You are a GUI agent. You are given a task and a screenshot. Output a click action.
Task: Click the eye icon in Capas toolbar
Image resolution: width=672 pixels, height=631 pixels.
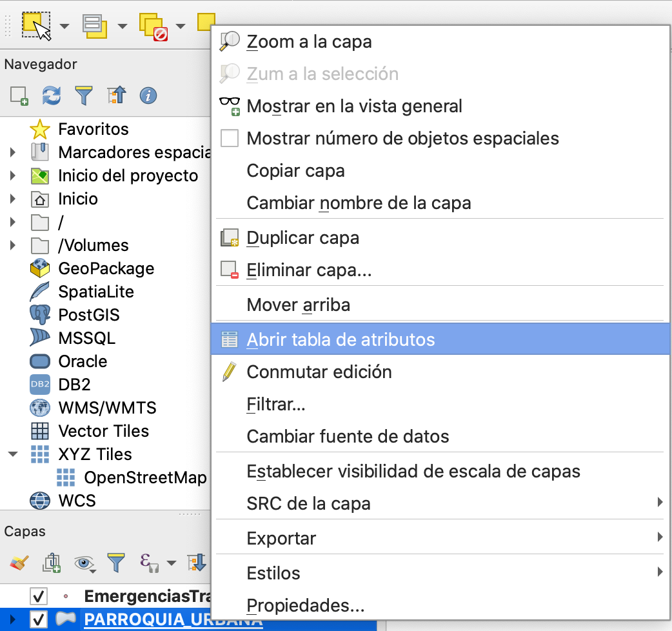(x=84, y=563)
